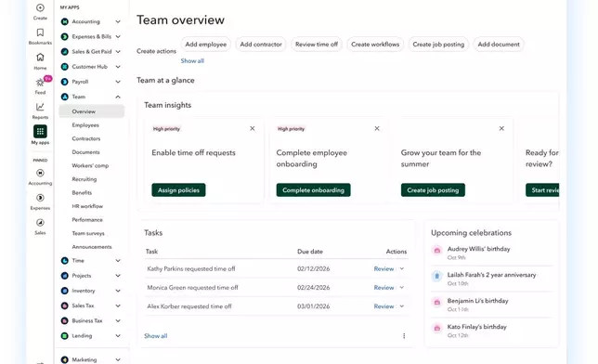The width and height of the screenshot is (598, 364).
Task: Click the Complete onboarding button
Action: click(x=314, y=190)
